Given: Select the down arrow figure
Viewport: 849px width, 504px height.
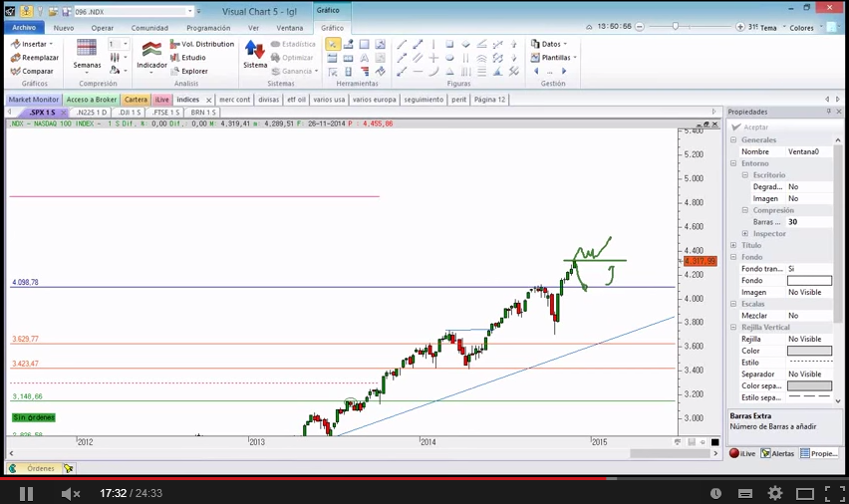Looking at the screenshot, I should click(x=513, y=58).
